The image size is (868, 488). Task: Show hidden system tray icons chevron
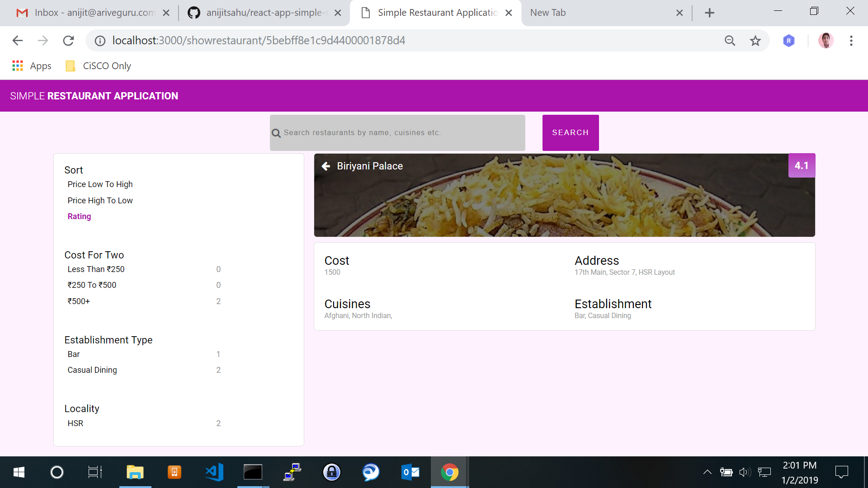pyautogui.click(x=707, y=472)
